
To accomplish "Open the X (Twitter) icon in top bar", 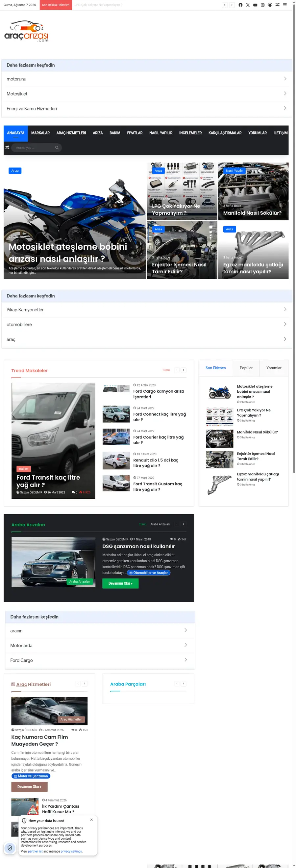I will coord(248,5).
